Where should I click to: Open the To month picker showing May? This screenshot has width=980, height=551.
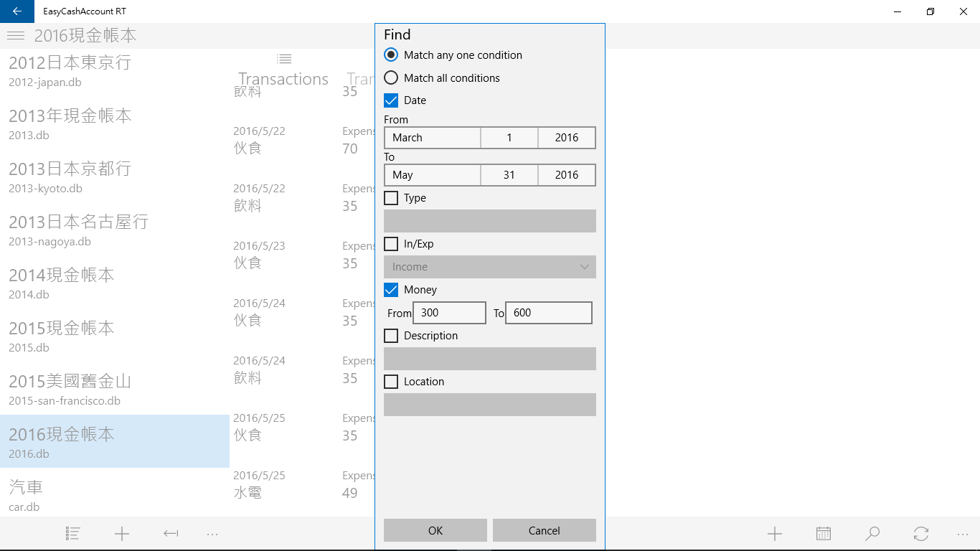(433, 175)
